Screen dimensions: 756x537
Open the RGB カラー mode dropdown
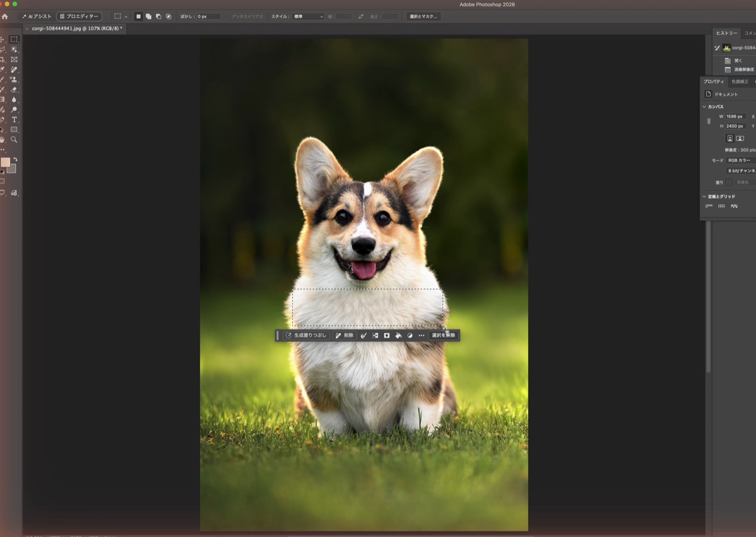point(742,160)
